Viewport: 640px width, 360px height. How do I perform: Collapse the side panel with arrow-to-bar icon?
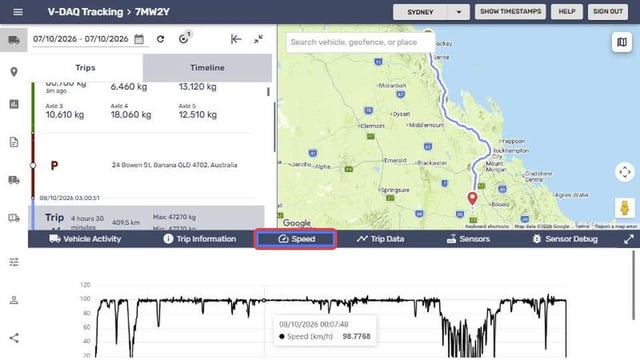pos(236,39)
